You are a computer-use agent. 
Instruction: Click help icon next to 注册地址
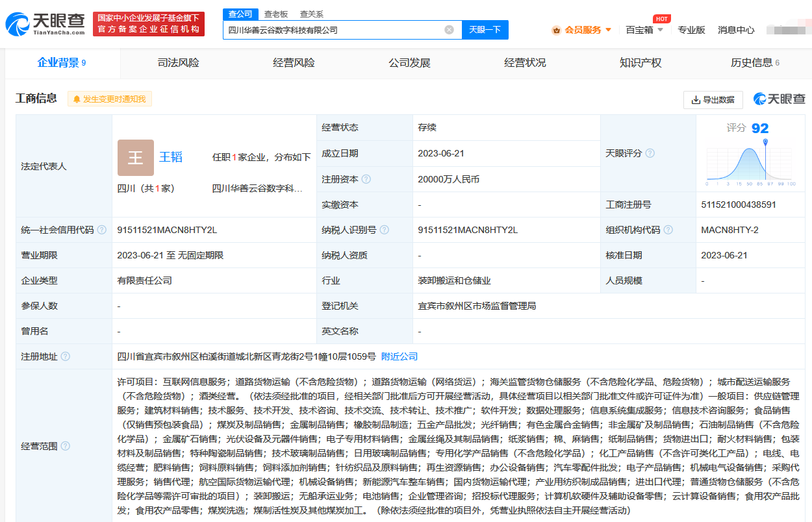66,356
